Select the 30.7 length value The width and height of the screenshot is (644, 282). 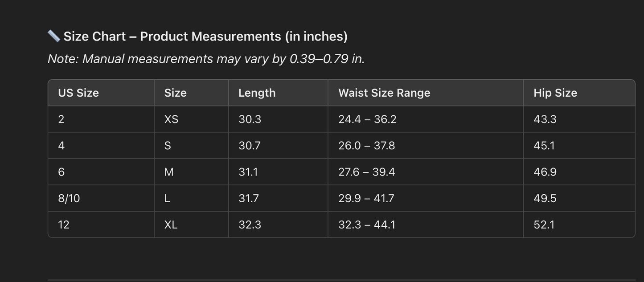[250, 146]
